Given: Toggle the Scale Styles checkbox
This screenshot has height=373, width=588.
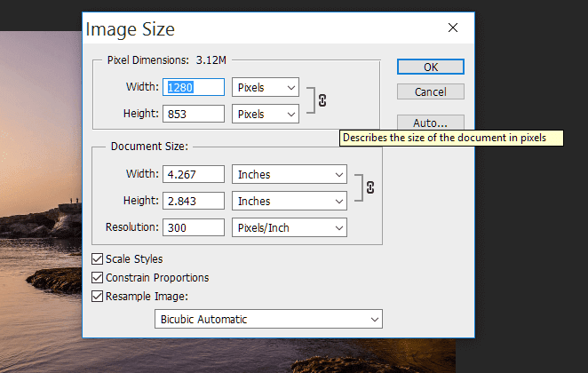Looking at the screenshot, I should pyautogui.click(x=97, y=258).
